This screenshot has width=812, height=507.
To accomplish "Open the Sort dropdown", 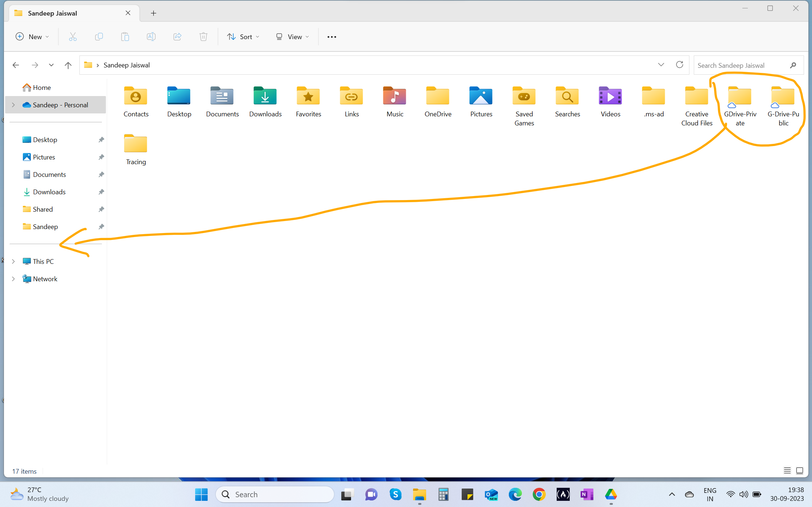I will [243, 37].
